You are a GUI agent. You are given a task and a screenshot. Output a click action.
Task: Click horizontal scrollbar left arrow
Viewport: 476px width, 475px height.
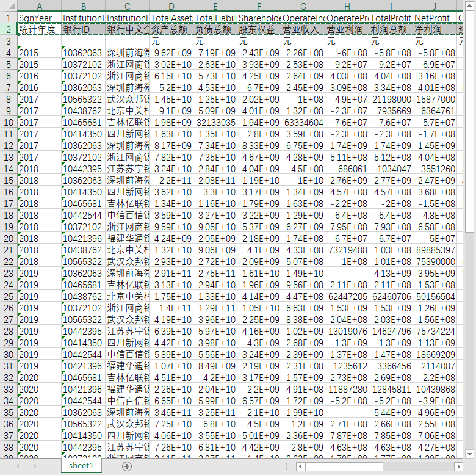click(x=300, y=466)
